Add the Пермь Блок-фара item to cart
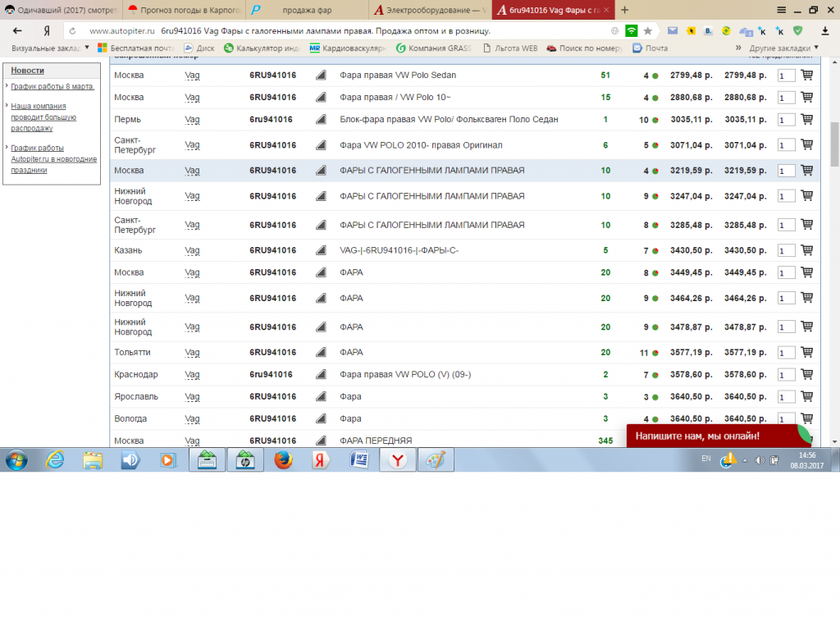 click(807, 119)
